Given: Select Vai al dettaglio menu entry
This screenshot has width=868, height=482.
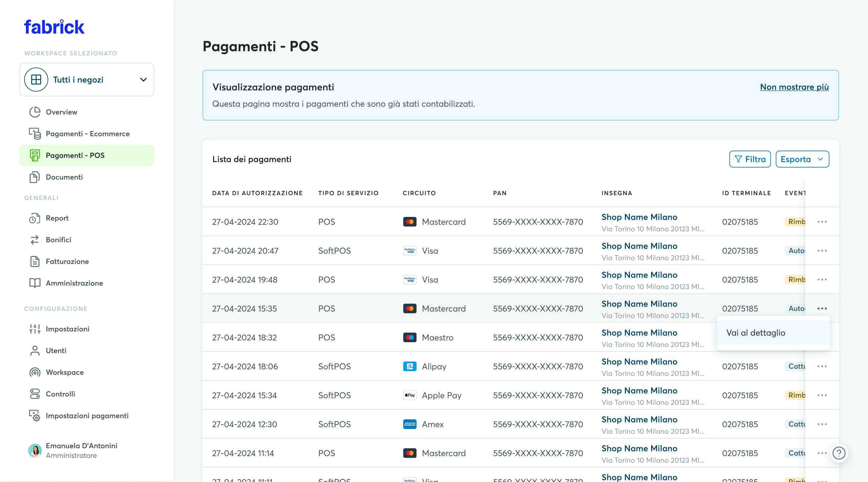Looking at the screenshot, I should pos(773,333).
